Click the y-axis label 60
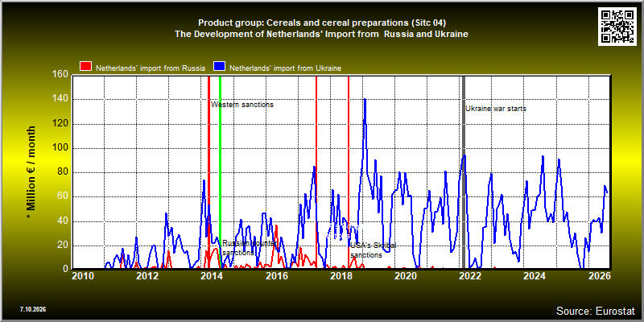This screenshot has width=644, height=322. 63,196
